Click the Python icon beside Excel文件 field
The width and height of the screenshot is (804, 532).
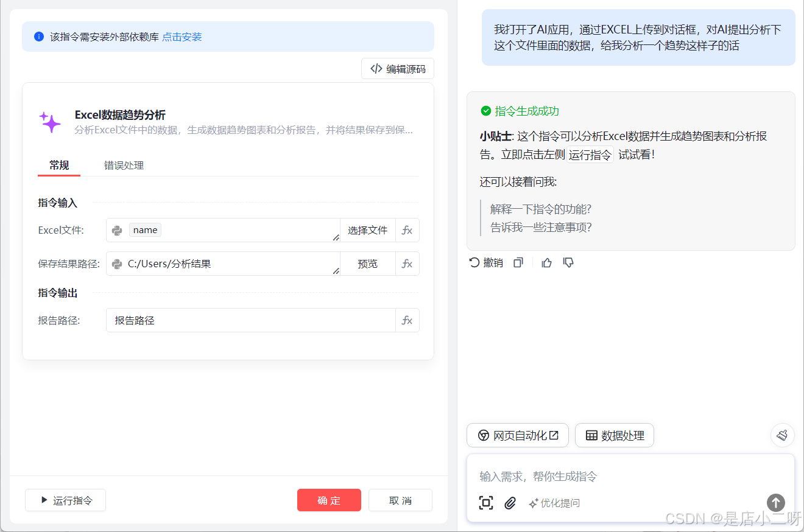116,230
